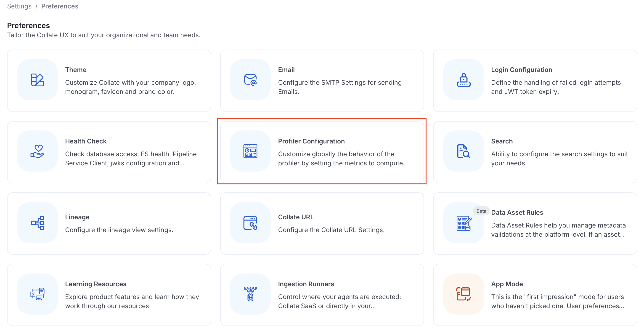The image size is (644, 331).
Task: Open the Collate URL title
Action: [296, 217]
